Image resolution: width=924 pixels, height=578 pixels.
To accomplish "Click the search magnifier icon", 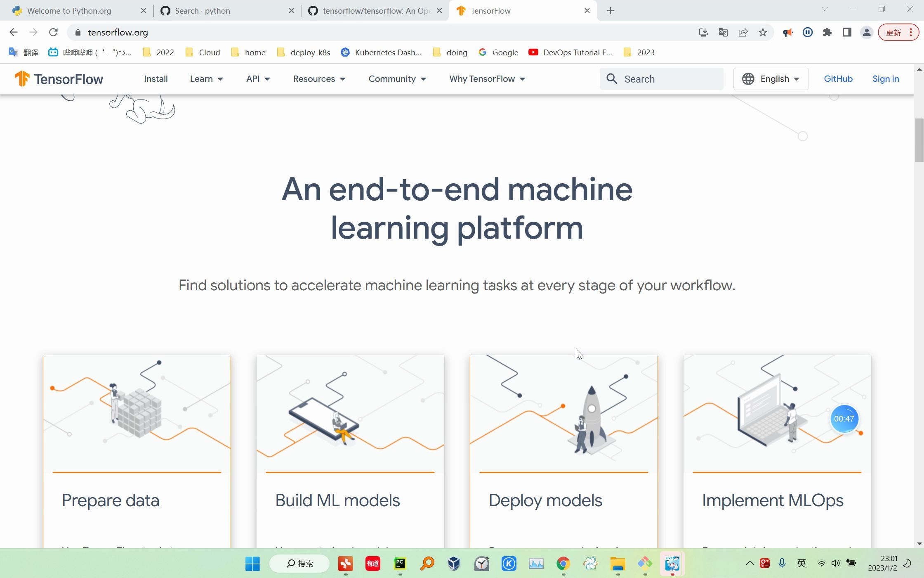I will (x=612, y=79).
